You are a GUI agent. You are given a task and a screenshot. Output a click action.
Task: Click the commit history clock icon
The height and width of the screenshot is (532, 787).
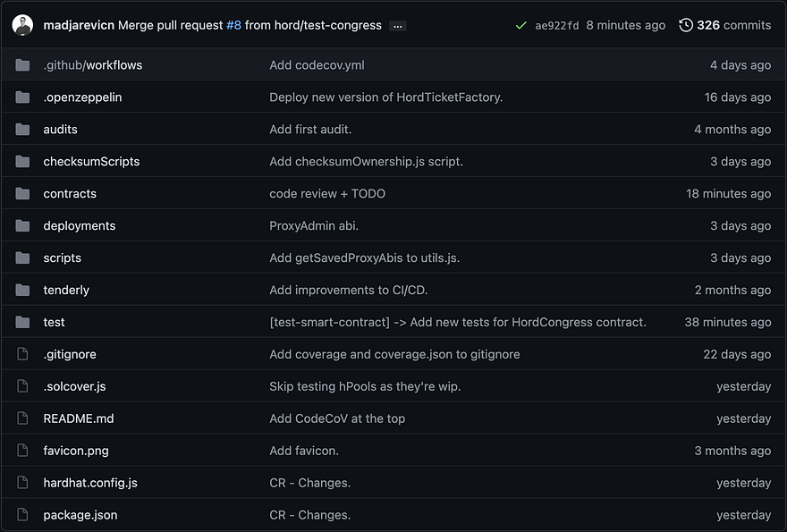(x=686, y=25)
